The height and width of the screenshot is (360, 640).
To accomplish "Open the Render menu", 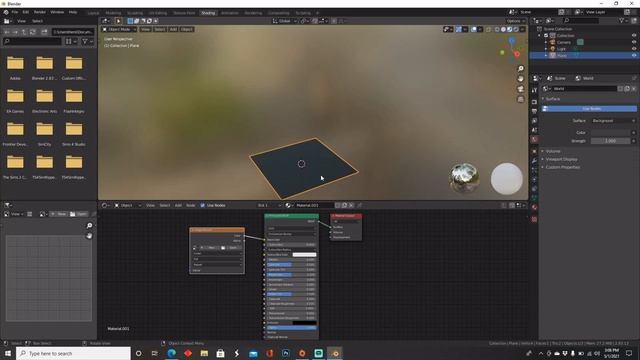I will coord(40,12).
